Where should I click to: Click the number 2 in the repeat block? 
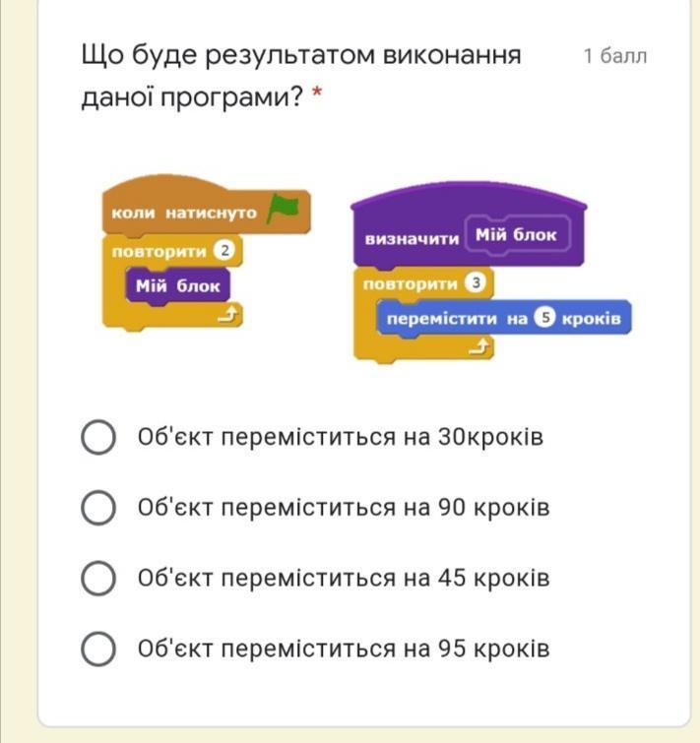tap(225, 251)
